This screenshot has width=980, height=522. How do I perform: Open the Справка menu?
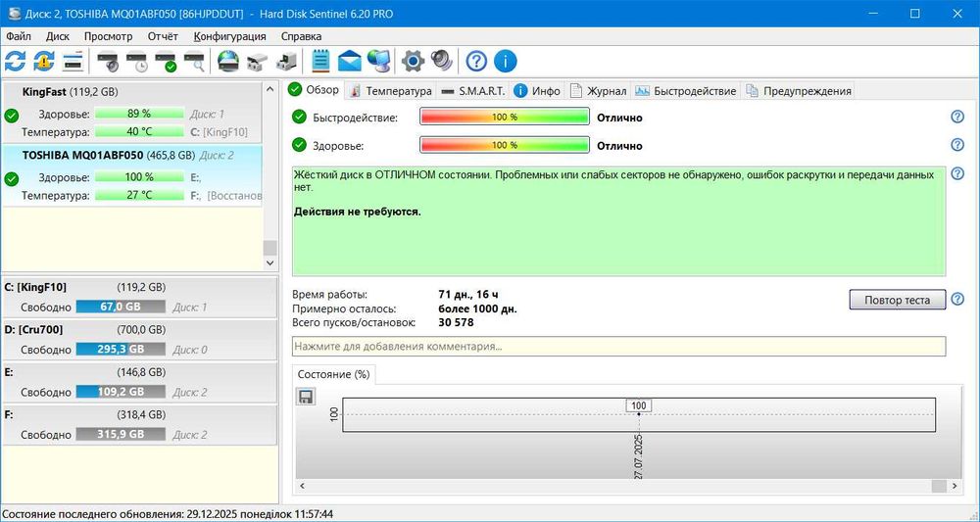pos(301,36)
